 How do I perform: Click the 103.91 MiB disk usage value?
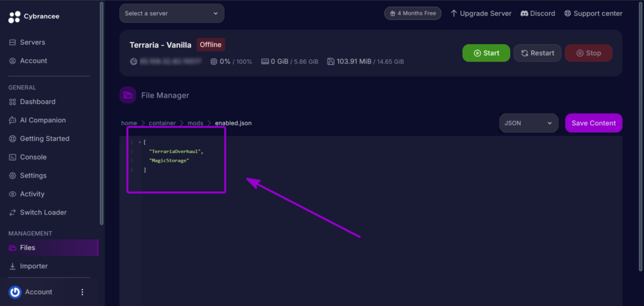point(354,62)
